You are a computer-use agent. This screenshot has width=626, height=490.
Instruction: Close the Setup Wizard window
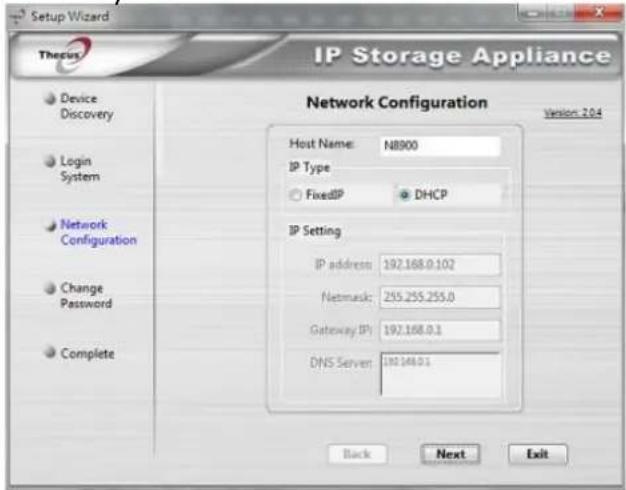[x=599, y=13]
